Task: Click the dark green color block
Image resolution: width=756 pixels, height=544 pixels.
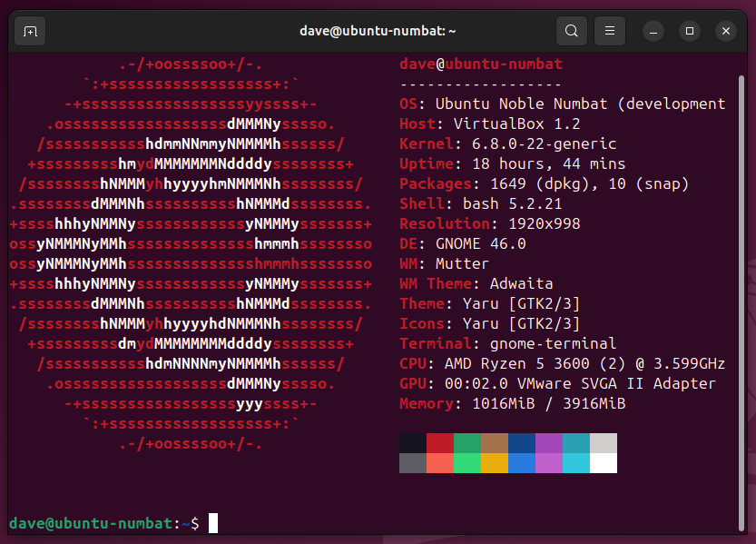Action: click(467, 443)
